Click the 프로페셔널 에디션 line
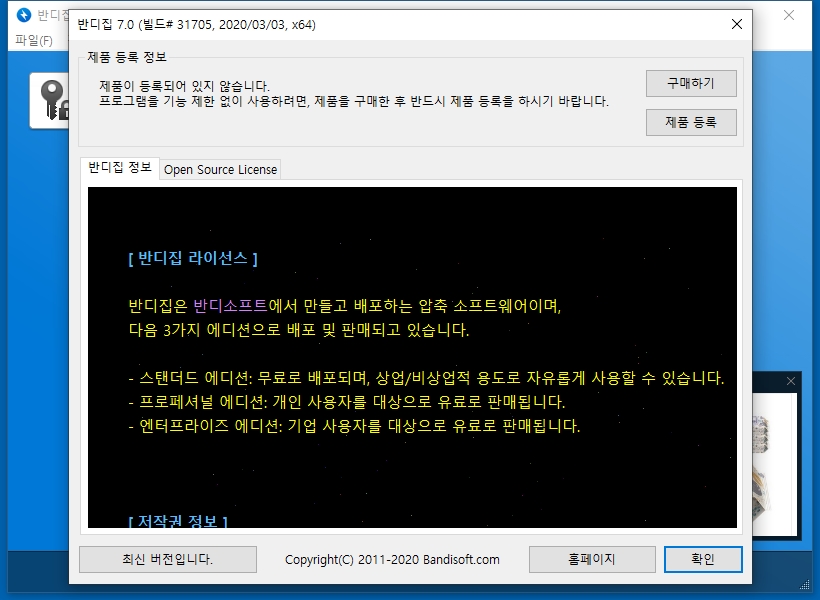 pos(347,402)
